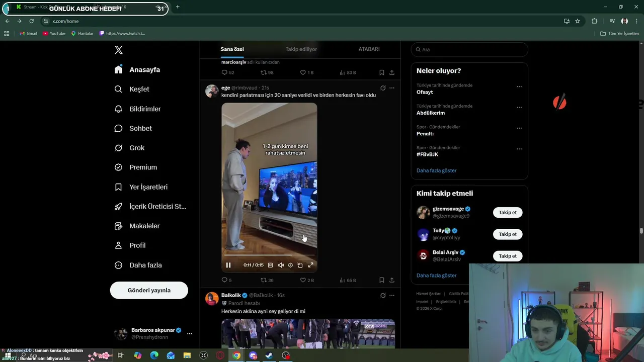Show more follow suggestions

tap(436, 276)
